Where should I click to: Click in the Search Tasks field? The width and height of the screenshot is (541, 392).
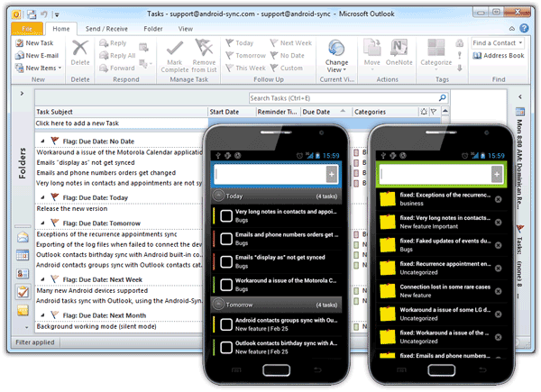[x=344, y=98]
